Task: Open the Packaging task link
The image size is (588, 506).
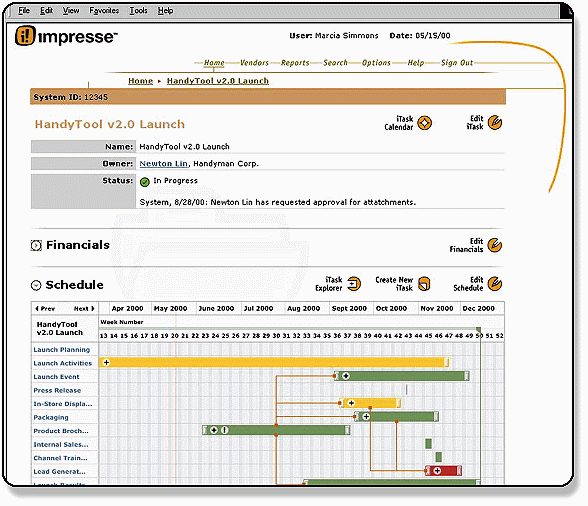Action: pyautogui.click(x=51, y=417)
